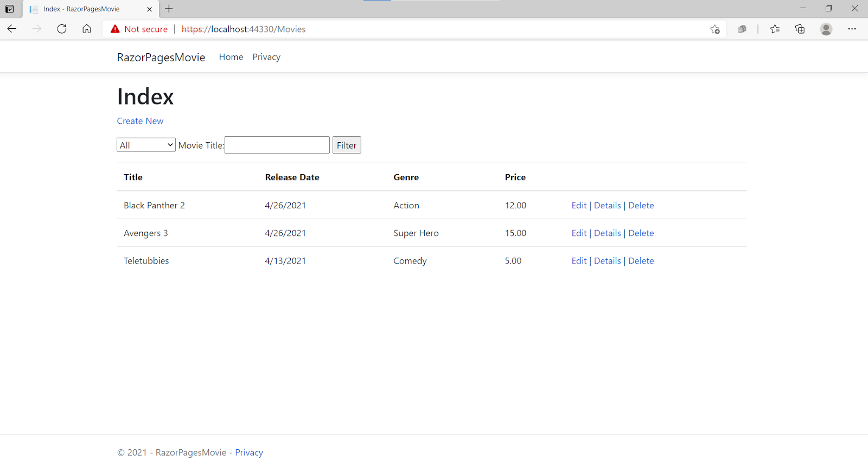View Details for Teletubbies
Image resolution: width=868 pixels, height=466 pixels.
point(607,260)
